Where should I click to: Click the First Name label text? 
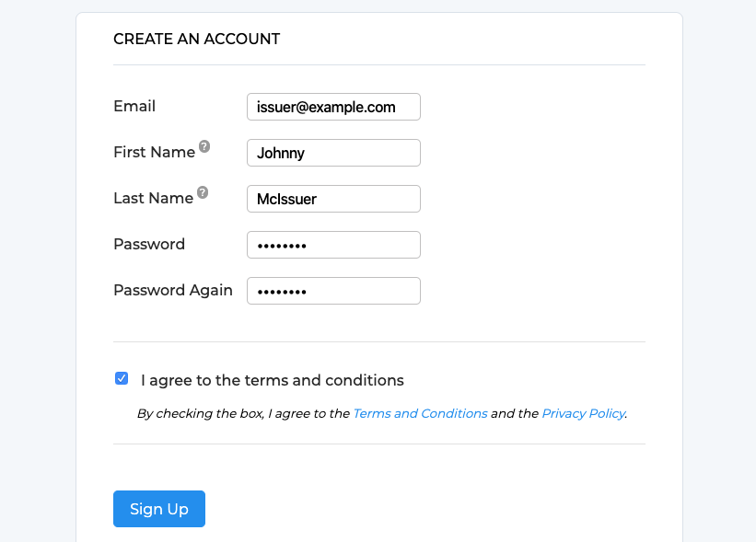[x=155, y=152]
